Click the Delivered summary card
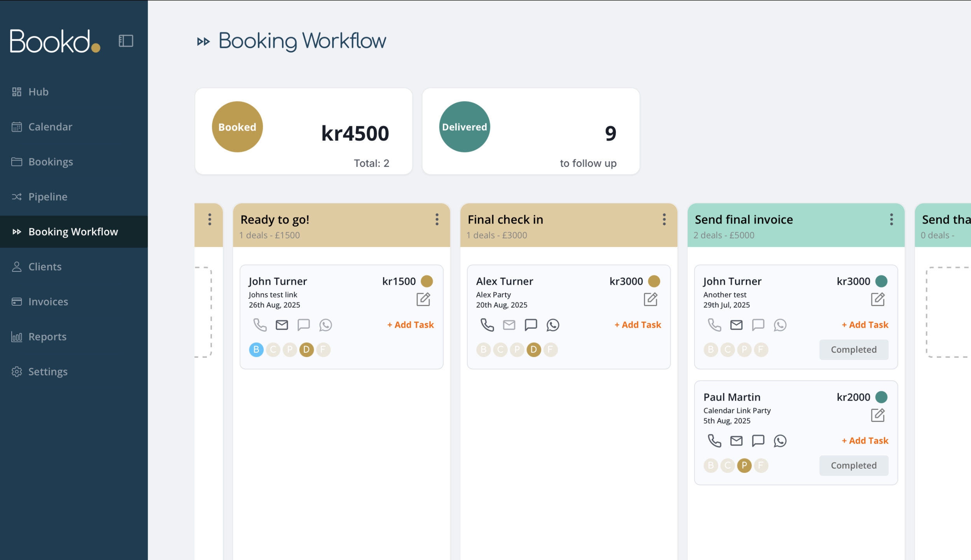The width and height of the screenshot is (971, 560). (530, 131)
